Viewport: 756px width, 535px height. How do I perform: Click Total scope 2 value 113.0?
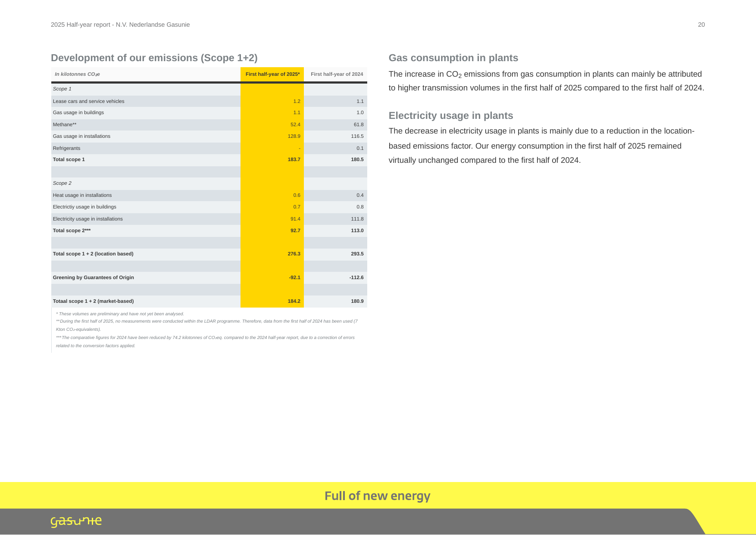pos(357,230)
